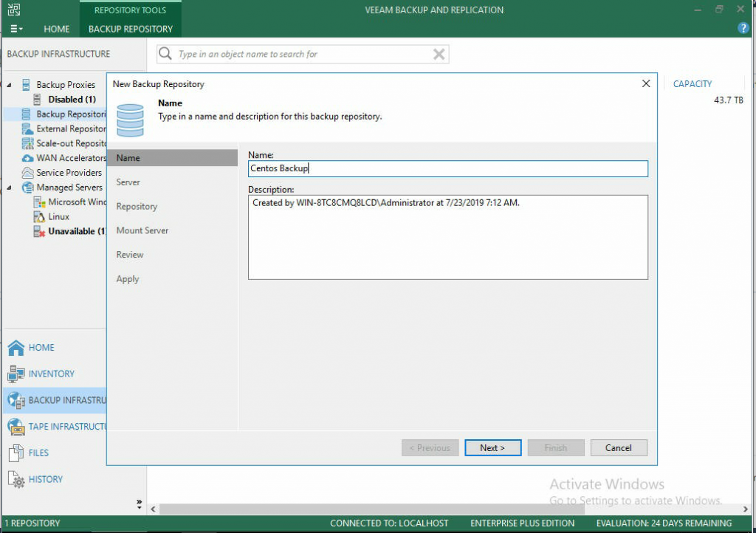Screen dimensions: 756x533
Task: Click the Name input field
Action: click(448, 168)
